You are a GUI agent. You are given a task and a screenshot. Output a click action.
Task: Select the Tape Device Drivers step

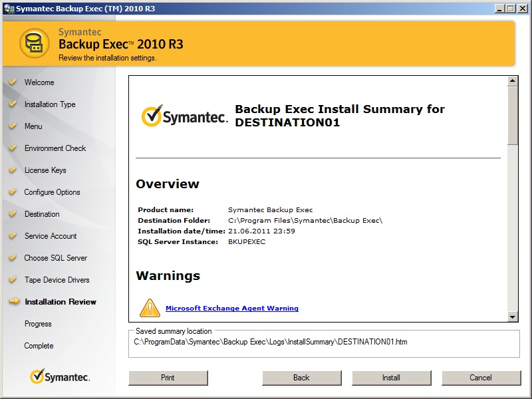pyautogui.click(x=57, y=280)
